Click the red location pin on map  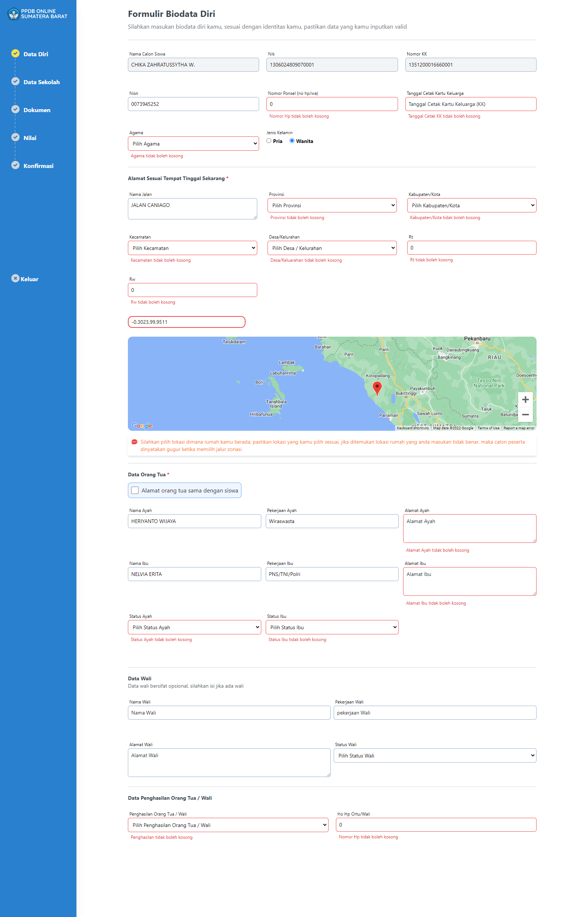tap(377, 388)
